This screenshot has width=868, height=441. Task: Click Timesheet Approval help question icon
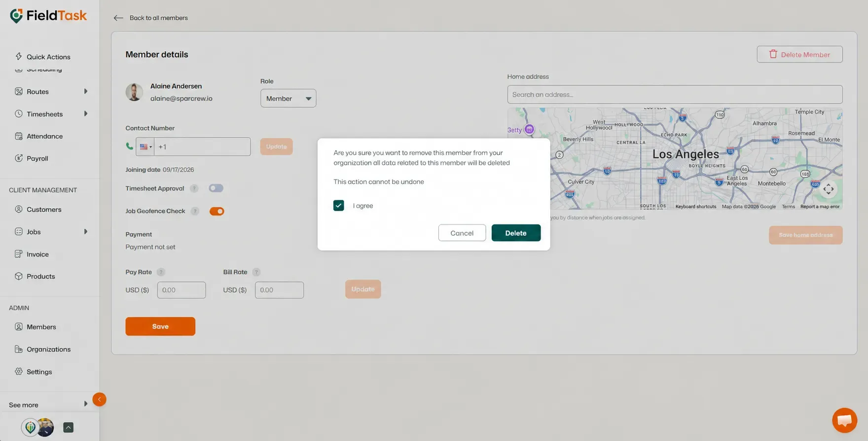pos(194,188)
